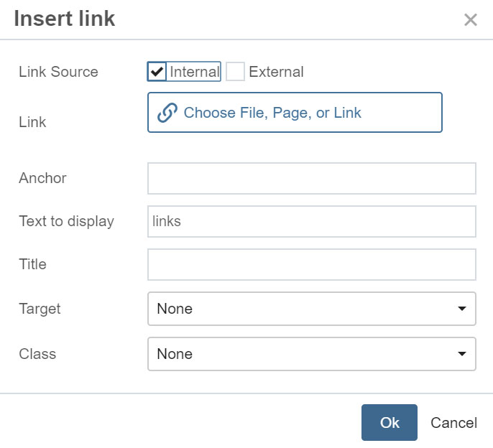
Task: Enable the External checkbox
Action: point(235,72)
